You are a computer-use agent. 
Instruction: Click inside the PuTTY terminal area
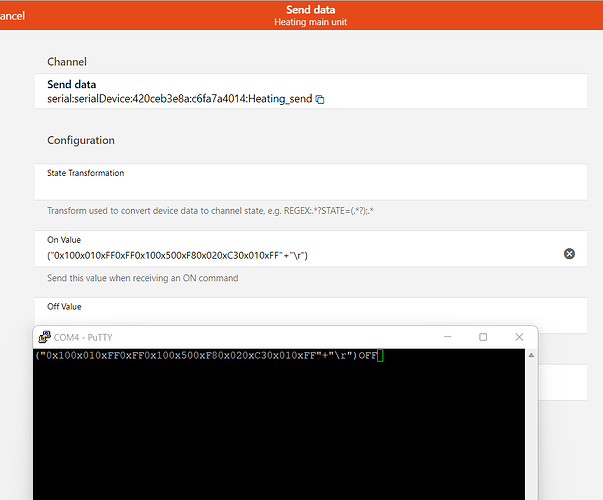pyautogui.click(x=279, y=425)
